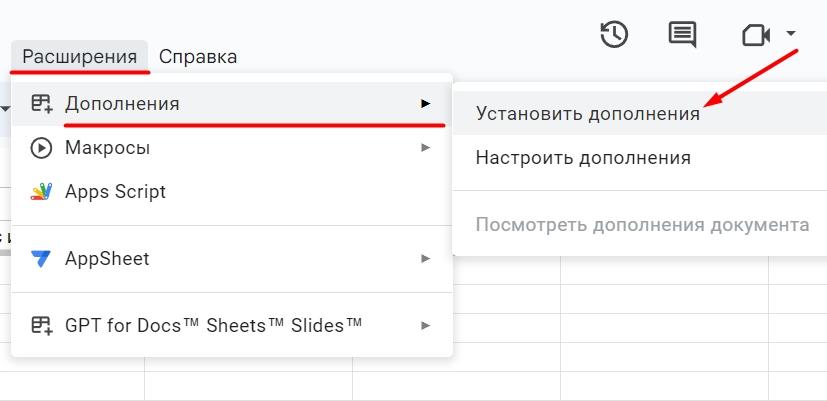Click the Дополнения add-ons icon
The width and height of the screenshot is (827, 401).
click(41, 103)
